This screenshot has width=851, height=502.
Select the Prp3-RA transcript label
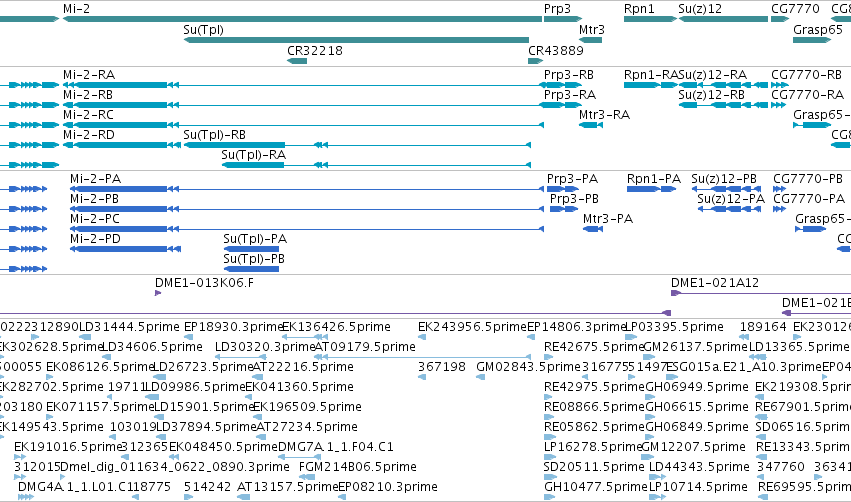click(570, 95)
